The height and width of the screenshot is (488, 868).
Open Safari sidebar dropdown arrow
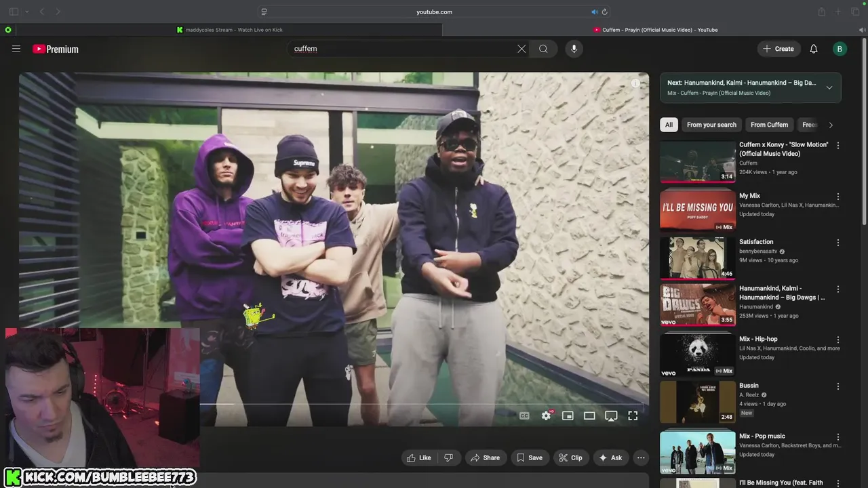(x=26, y=12)
